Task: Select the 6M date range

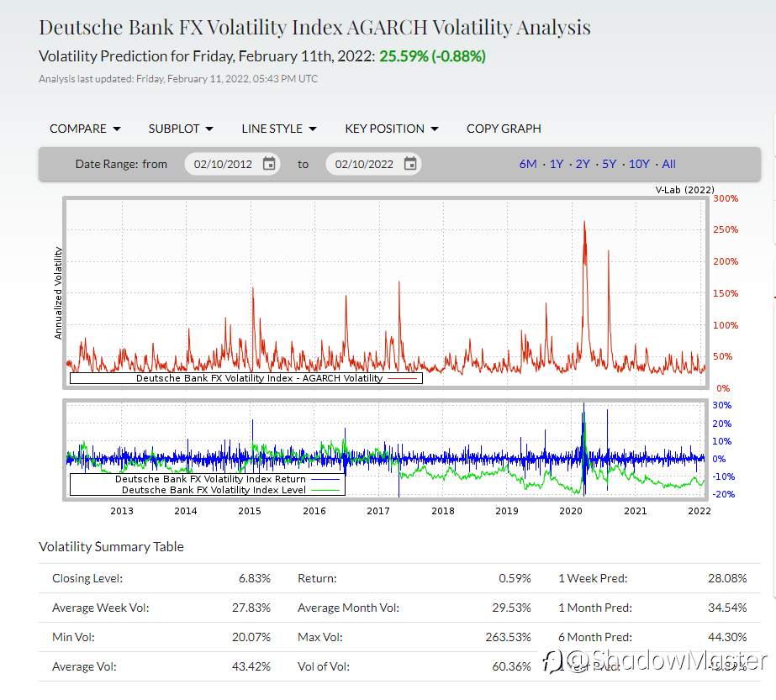Action: [527, 164]
